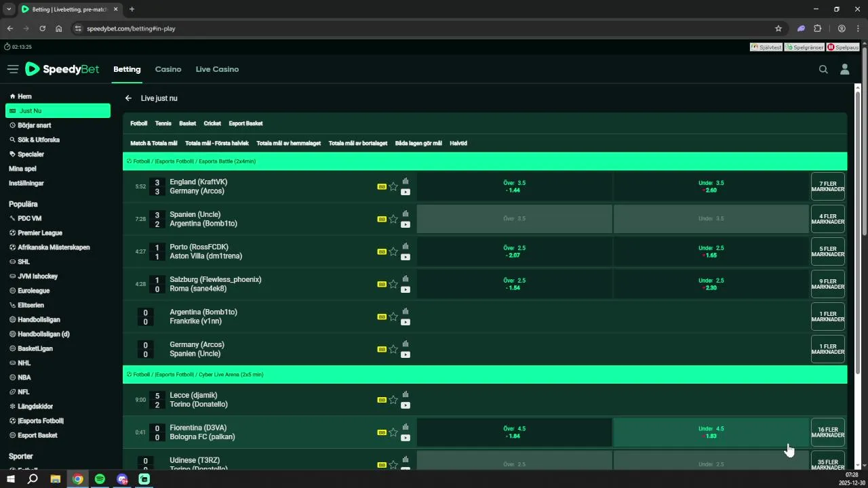Bet Över 2.5 on Porto vs Aston Villa

pyautogui.click(x=515, y=251)
